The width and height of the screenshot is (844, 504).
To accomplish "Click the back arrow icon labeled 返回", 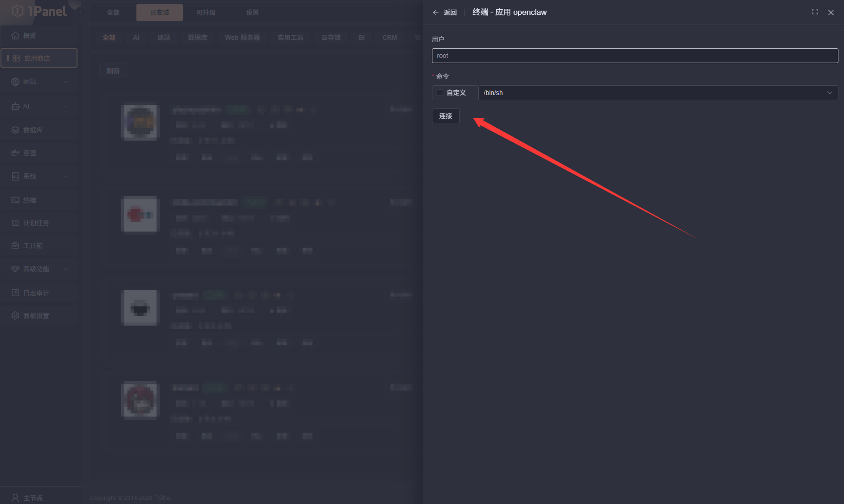I will click(436, 13).
